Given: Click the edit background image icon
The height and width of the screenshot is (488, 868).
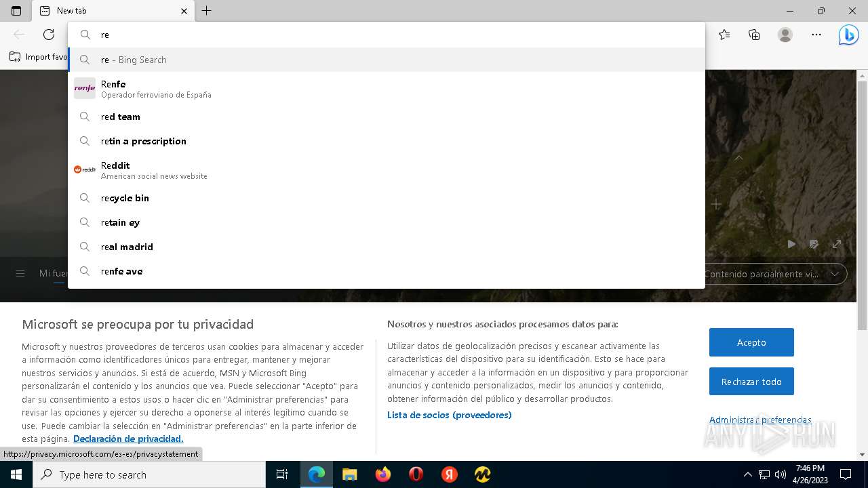Looking at the screenshot, I should (814, 244).
